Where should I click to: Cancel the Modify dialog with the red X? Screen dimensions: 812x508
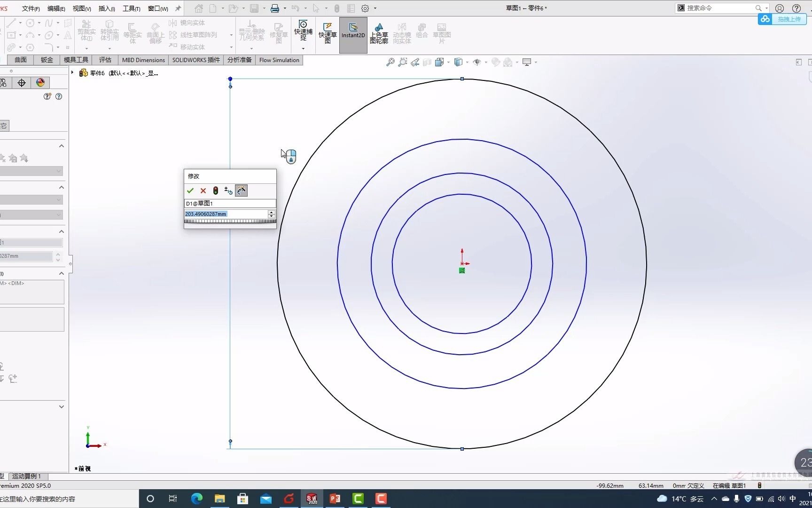click(x=203, y=190)
